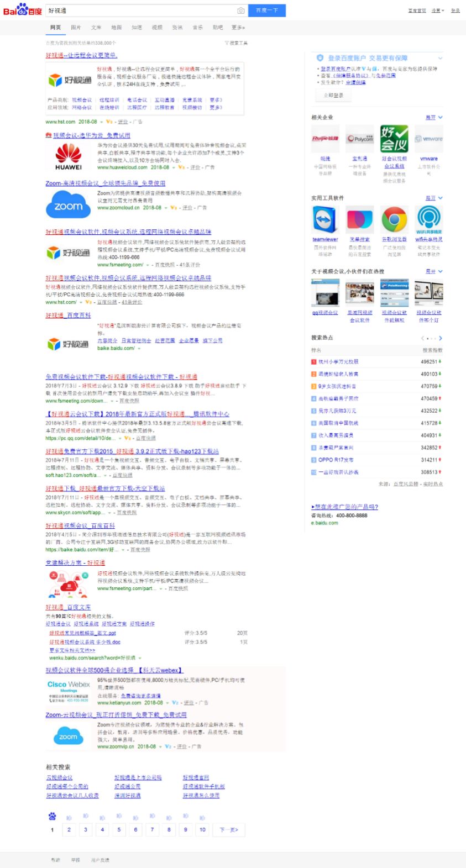Open the 好视通_百度文库 result link
This screenshot has width=466, height=868.
pos(68,607)
